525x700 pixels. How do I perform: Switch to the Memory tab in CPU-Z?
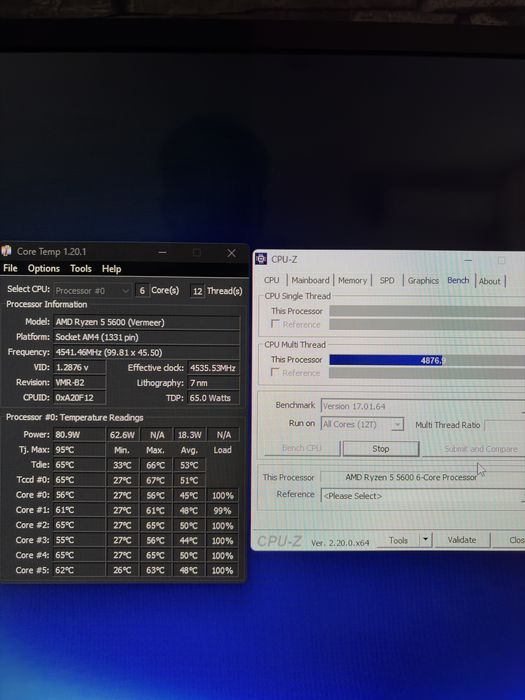pos(352,280)
